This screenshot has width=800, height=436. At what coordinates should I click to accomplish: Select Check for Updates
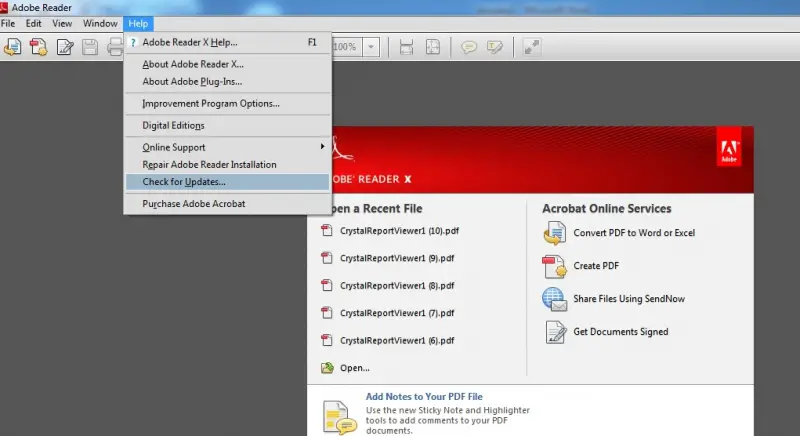coord(228,182)
